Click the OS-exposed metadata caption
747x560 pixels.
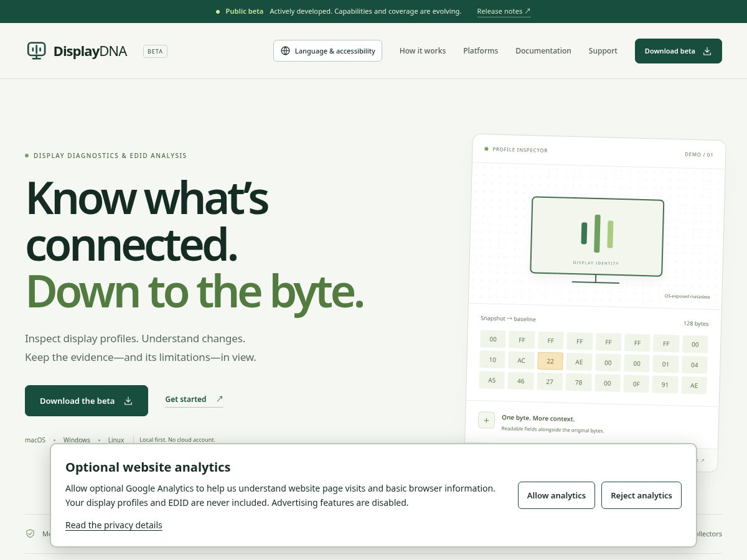click(687, 297)
